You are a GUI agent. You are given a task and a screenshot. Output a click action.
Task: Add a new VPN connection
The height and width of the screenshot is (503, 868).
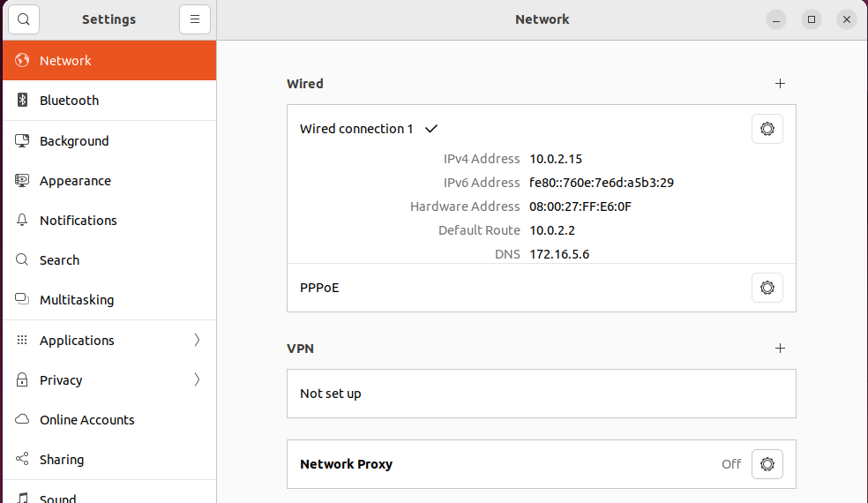pyautogui.click(x=780, y=349)
